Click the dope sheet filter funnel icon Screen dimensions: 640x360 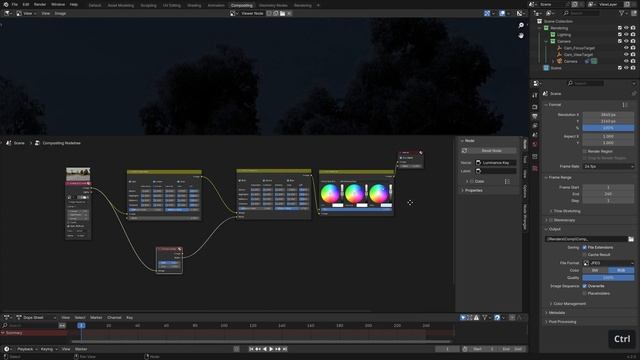[484, 318]
